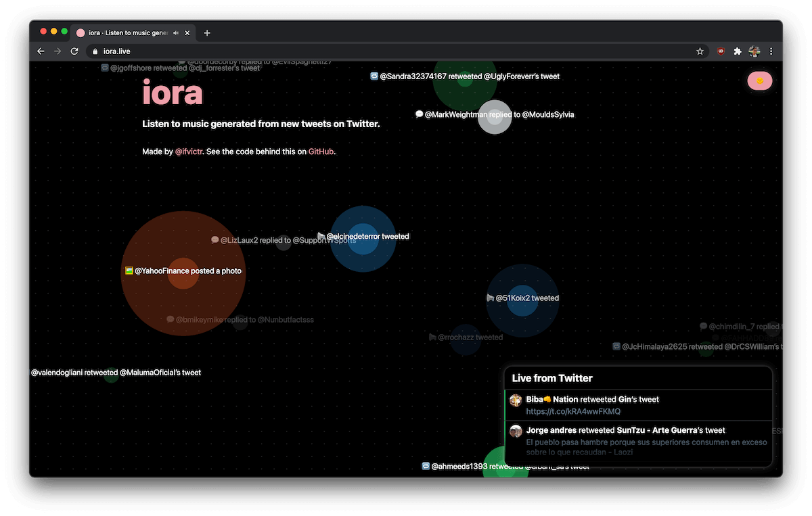Click the @chimdilin_7 replied label

click(x=745, y=326)
